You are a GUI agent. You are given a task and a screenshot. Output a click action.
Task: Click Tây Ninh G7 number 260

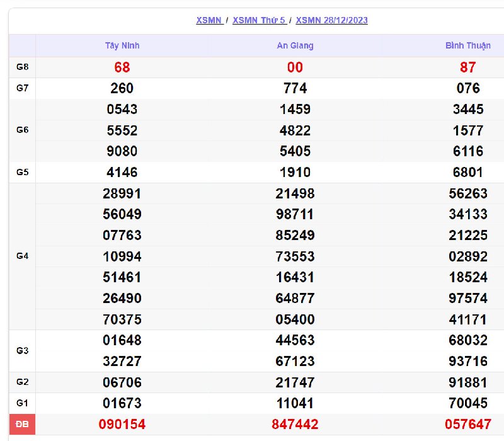122,88
